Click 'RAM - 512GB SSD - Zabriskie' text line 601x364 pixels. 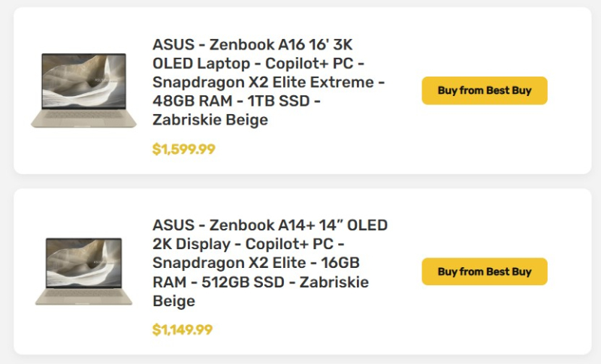point(260,282)
